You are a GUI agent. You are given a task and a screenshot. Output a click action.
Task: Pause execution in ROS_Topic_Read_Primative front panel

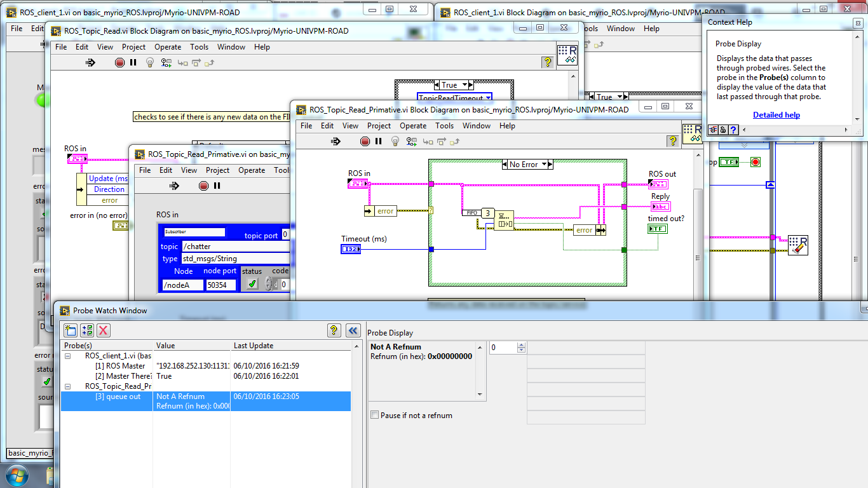(x=217, y=186)
